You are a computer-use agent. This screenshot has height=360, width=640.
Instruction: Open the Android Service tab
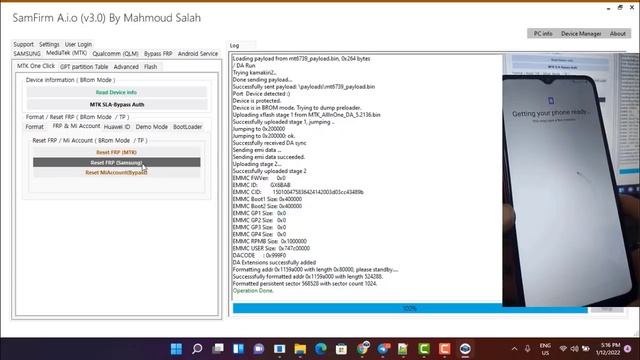pos(198,53)
